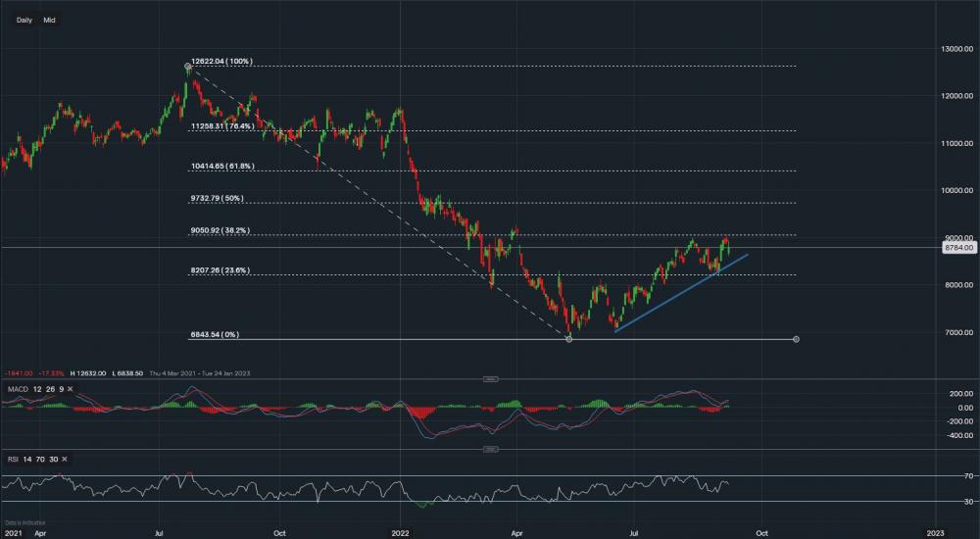This screenshot has width=980, height=539.
Task: Click the 50% retracement label 9732.79
Action: pos(217,198)
